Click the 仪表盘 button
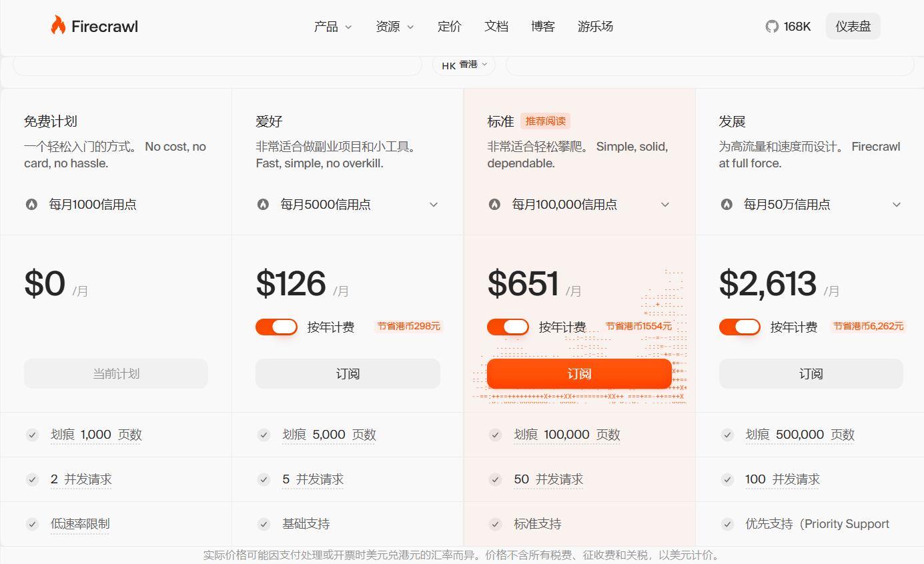The width and height of the screenshot is (924, 564). (853, 26)
